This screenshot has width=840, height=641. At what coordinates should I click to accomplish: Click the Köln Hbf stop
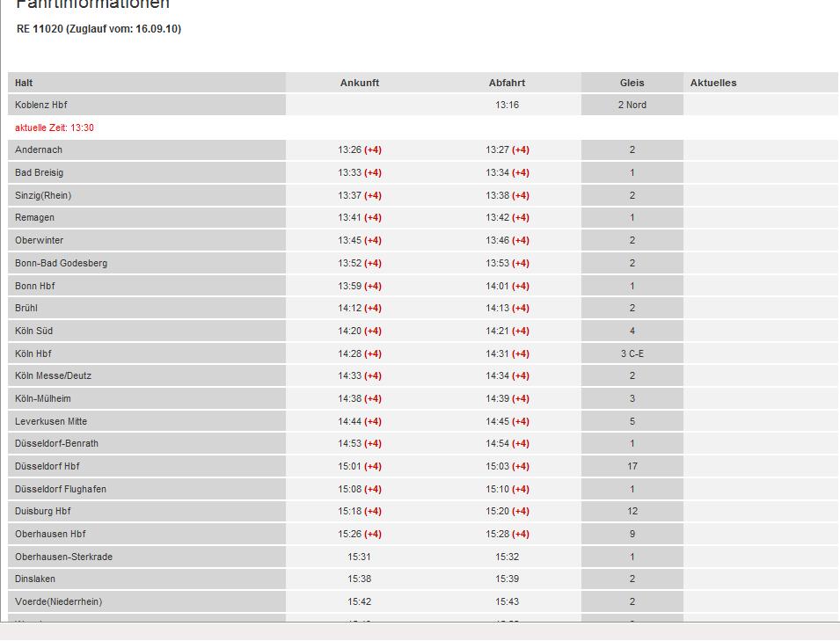[x=33, y=353]
